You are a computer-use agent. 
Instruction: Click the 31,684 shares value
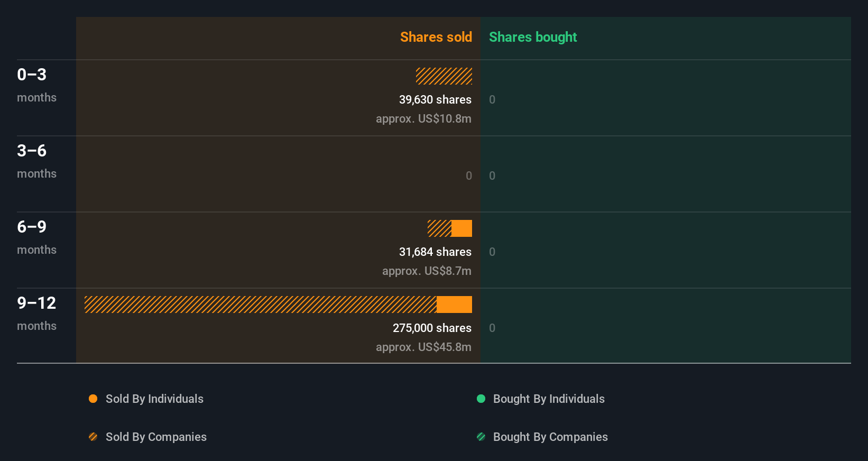click(x=435, y=252)
